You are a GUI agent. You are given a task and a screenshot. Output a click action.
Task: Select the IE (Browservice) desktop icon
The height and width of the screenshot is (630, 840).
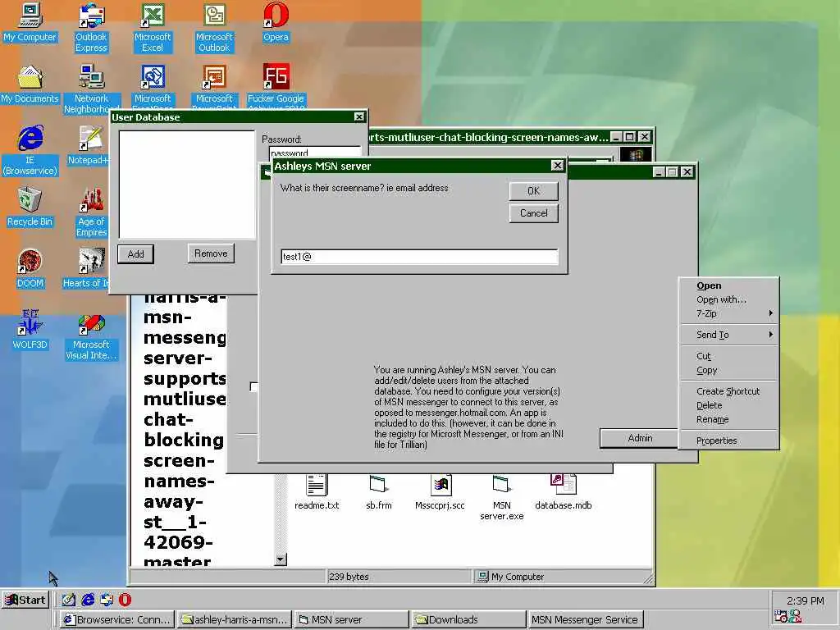pyautogui.click(x=30, y=151)
